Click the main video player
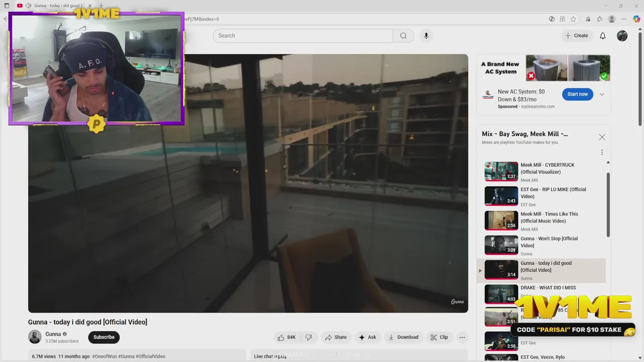This screenshot has height=362, width=644. [248, 183]
